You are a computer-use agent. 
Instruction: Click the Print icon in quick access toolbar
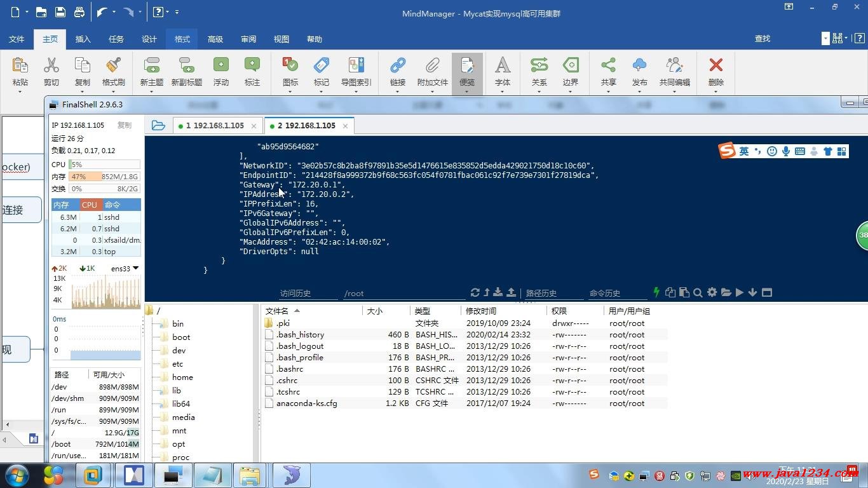click(x=79, y=12)
